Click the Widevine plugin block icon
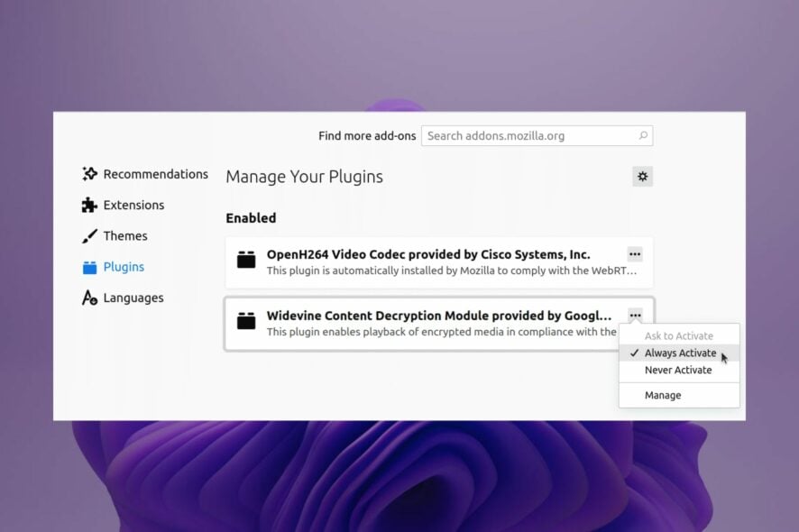799x532 pixels. 246,321
